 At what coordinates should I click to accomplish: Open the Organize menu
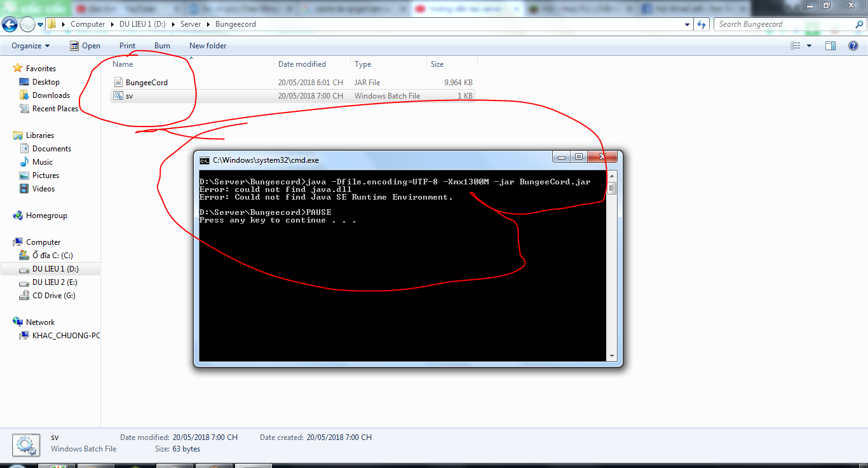(x=31, y=46)
